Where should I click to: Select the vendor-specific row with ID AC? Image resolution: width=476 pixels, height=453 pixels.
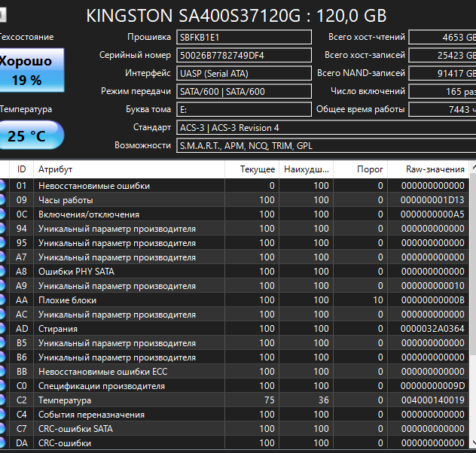234,315
